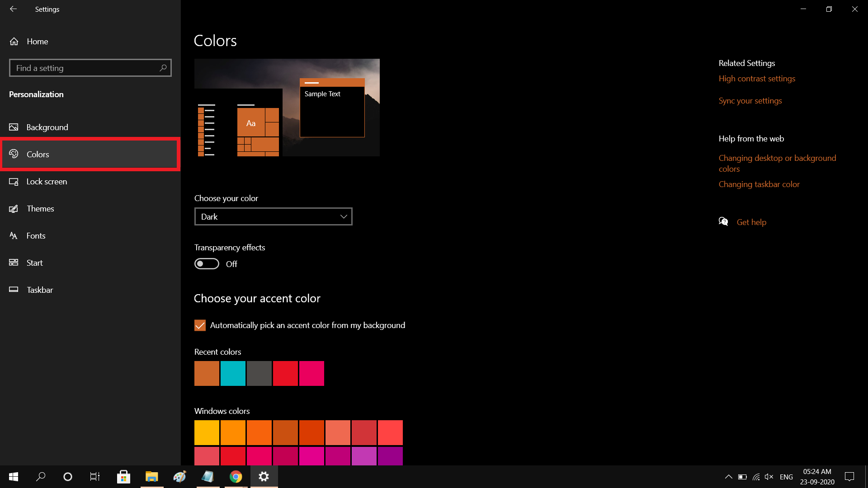Uncheck automatically pick accent color checkbox
This screenshot has height=488, width=868.
(x=200, y=325)
